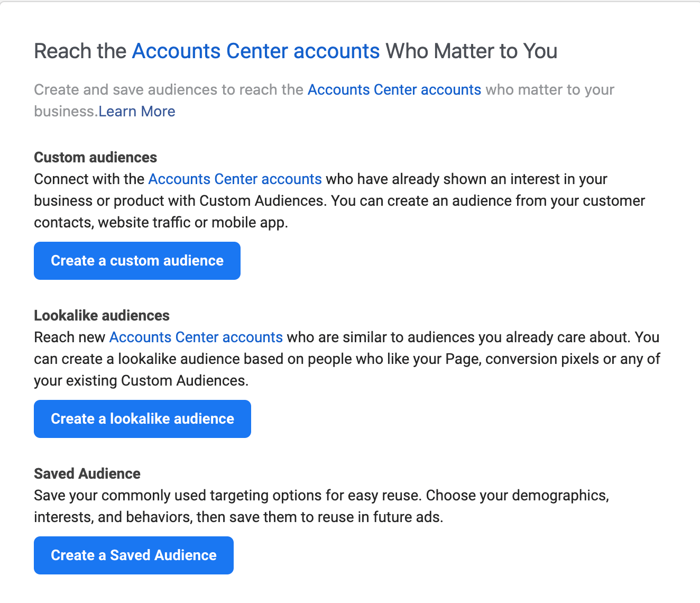Follow Accounts Center accounts link in gray subtitle
This screenshot has width=700, height=603.
coord(394,90)
